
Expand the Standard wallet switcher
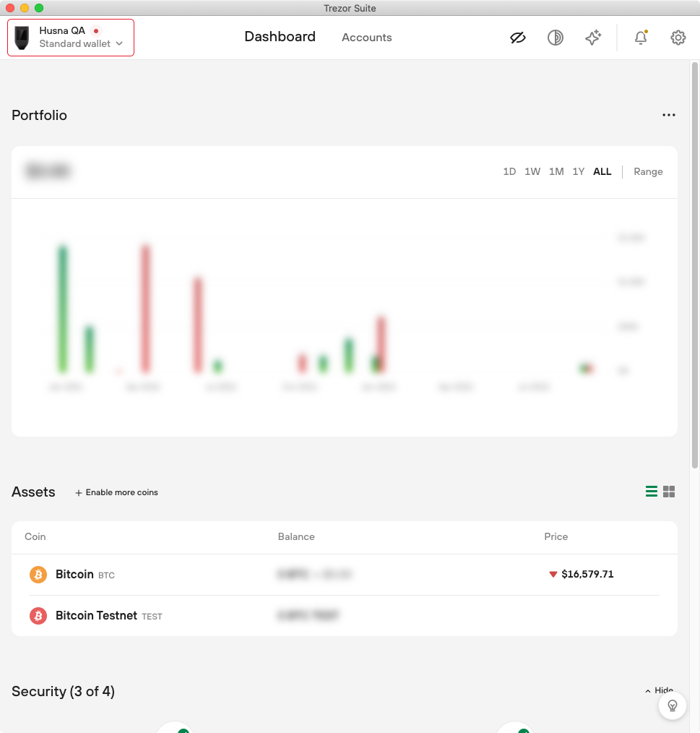81,43
